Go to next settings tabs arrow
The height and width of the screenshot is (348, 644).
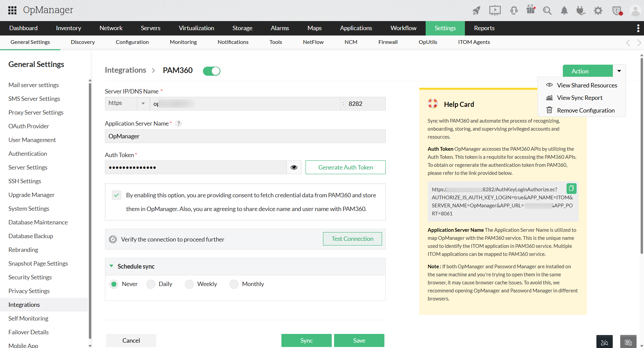click(639, 43)
